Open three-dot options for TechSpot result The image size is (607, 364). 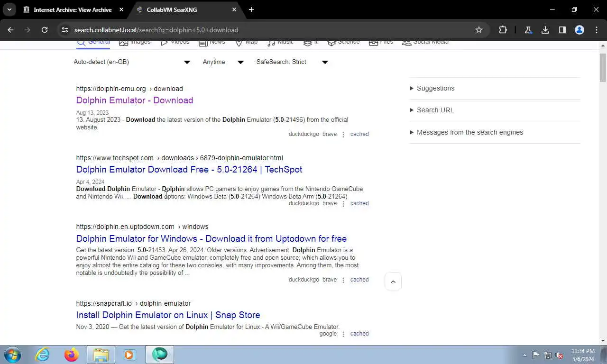coord(343,204)
